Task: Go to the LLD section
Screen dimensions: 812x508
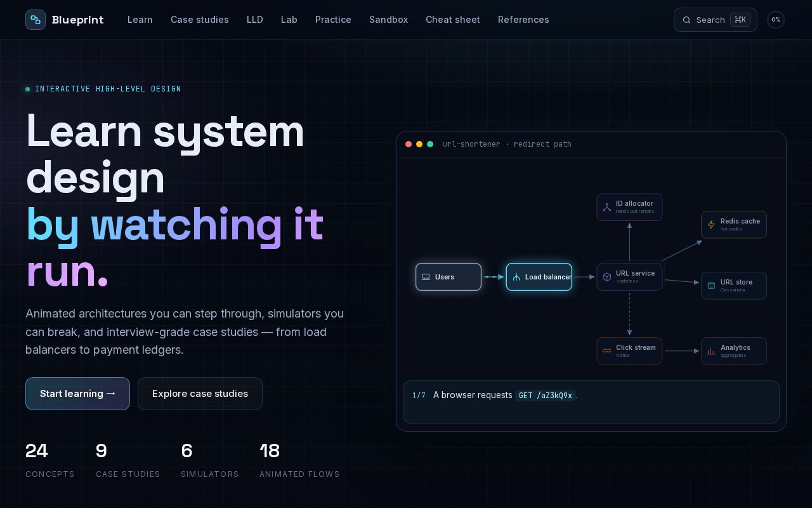Action: tap(255, 20)
